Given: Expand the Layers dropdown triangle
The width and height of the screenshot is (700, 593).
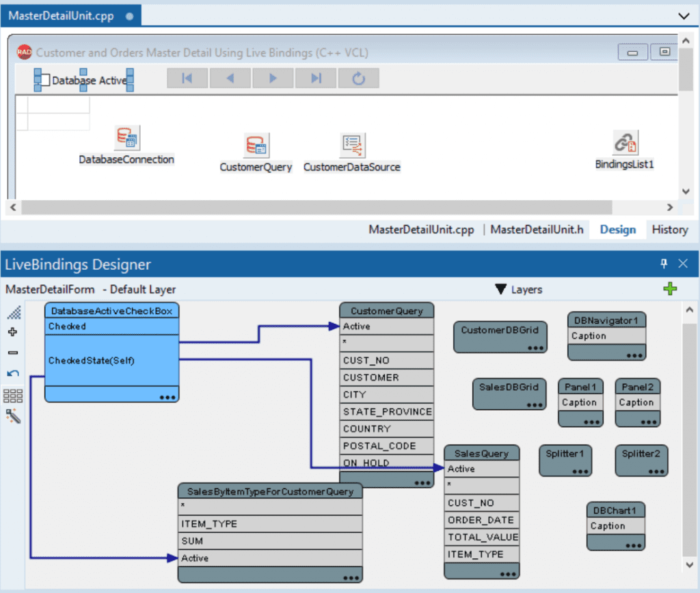Looking at the screenshot, I should click(x=500, y=290).
